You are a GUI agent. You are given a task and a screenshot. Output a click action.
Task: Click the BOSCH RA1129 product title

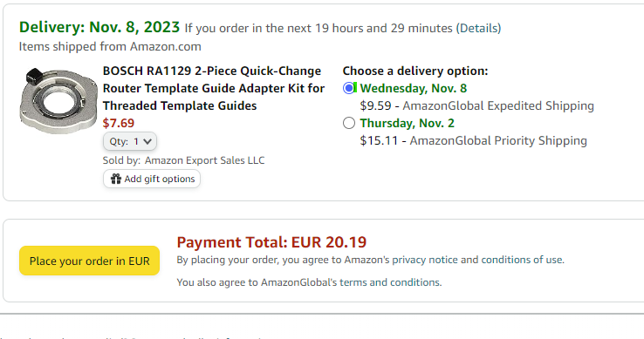point(214,88)
